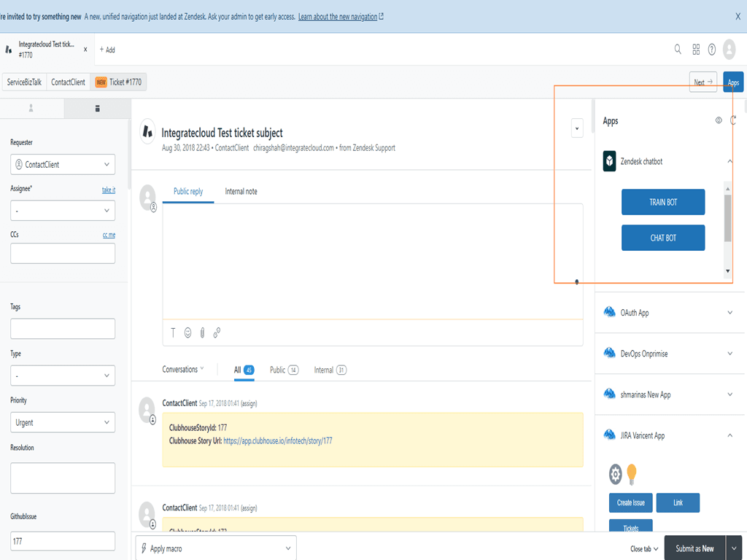Open the Close tab dropdown
Image resolution: width=747 pixels, height=560 pixels.
(x=644, y=549)
